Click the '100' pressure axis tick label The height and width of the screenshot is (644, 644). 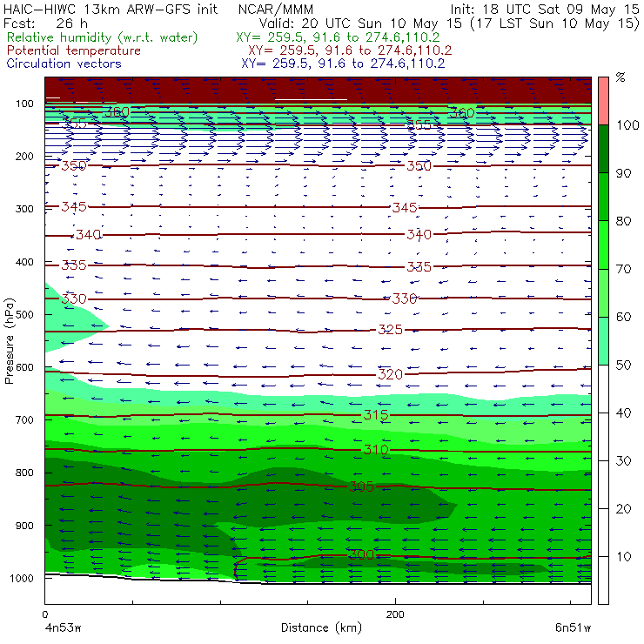(24, 104)
